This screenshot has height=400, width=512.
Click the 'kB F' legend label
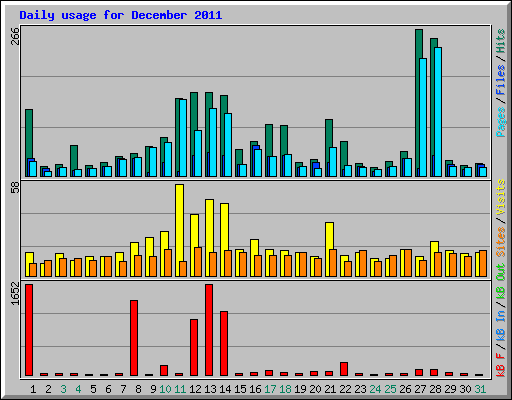[501, 365]
